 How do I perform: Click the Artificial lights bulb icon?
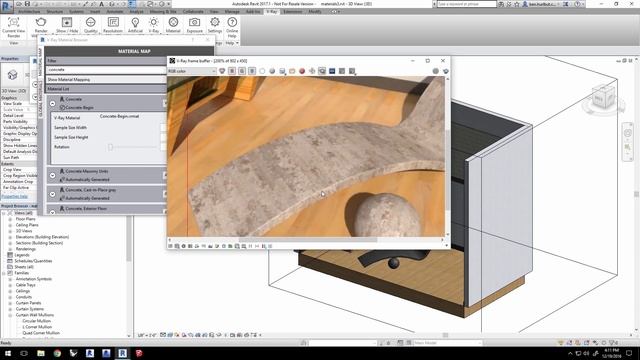click(x=135, y=22)
